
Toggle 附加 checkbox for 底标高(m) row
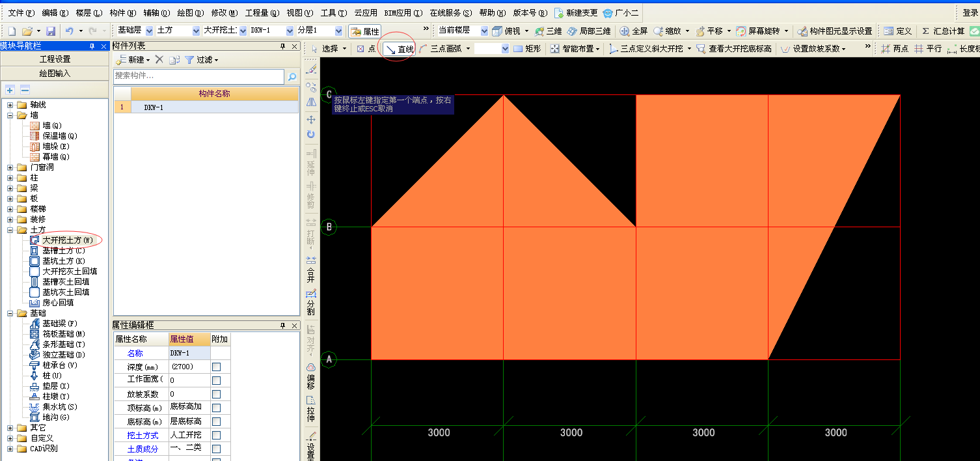(x=217, y=422)
